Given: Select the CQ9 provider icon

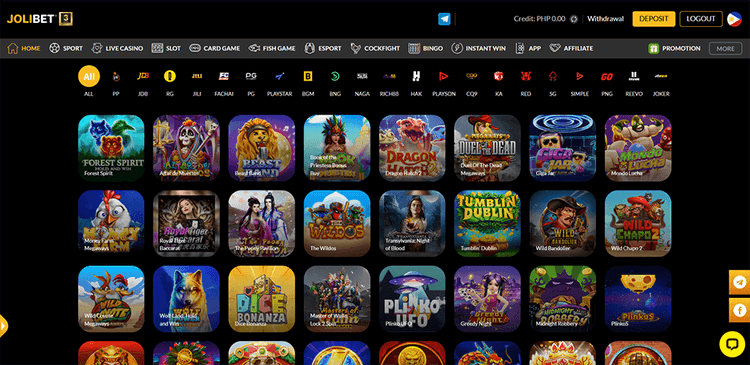Looking at the screenshot, I should (472, 77).
